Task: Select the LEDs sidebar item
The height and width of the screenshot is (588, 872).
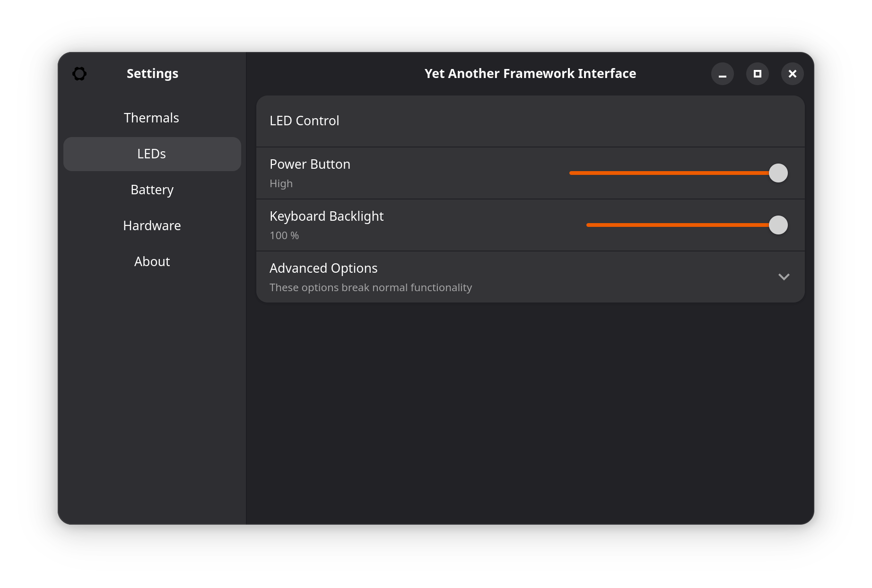Action: (152, 154)
